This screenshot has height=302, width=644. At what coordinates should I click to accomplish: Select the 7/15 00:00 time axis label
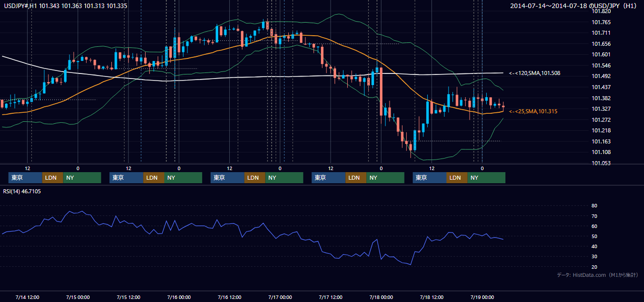point(78,297)
